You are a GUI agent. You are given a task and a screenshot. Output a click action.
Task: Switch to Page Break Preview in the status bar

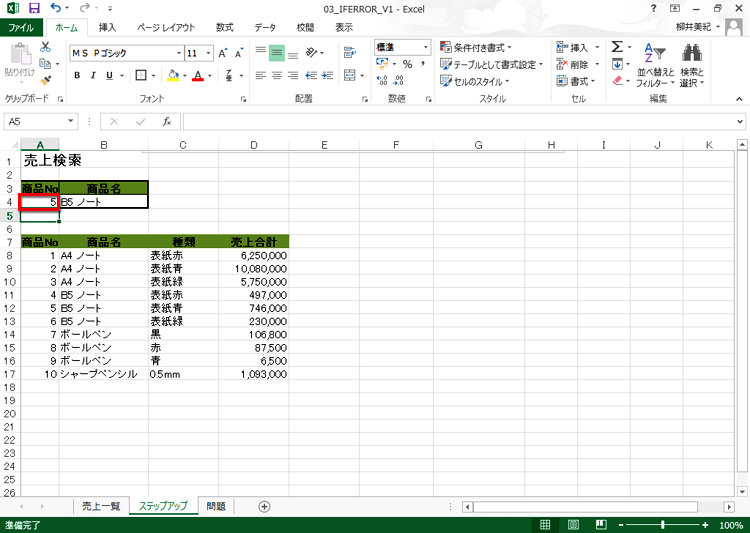pos(601,525)
